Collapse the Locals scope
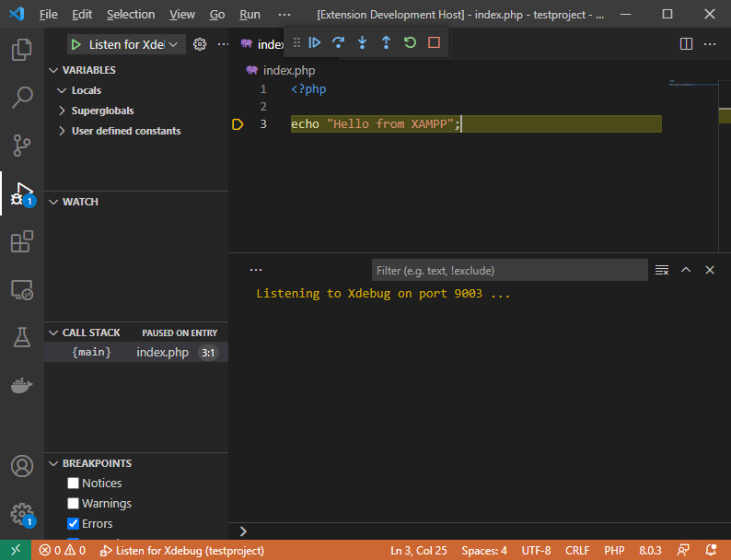The width and height of the screenshot is (731, 560). [x=62, y=90]
